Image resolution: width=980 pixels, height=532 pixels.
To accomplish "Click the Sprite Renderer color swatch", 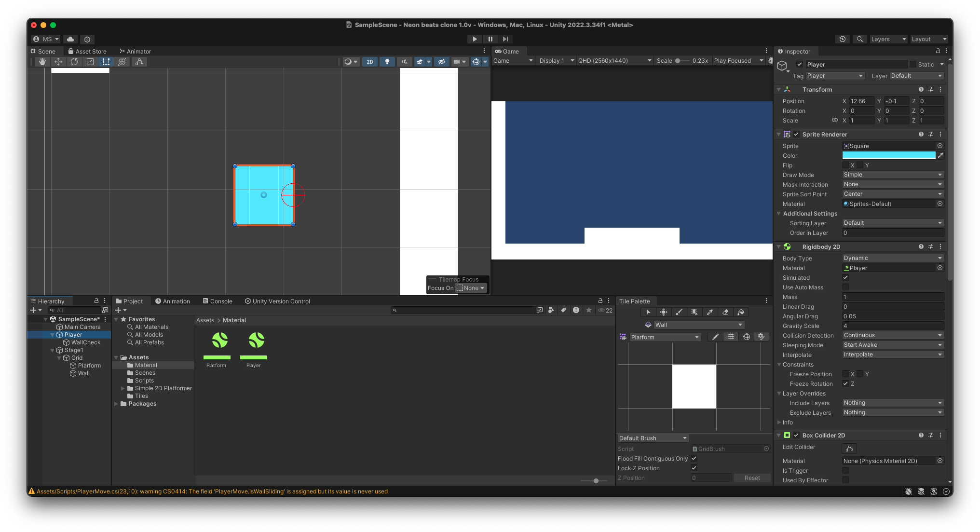I will click(x=888, y=155).
